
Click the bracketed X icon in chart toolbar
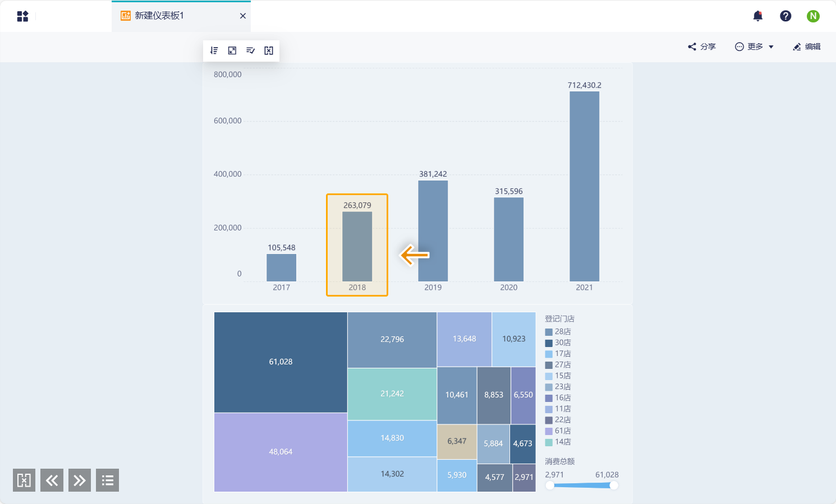coord(269,50)
